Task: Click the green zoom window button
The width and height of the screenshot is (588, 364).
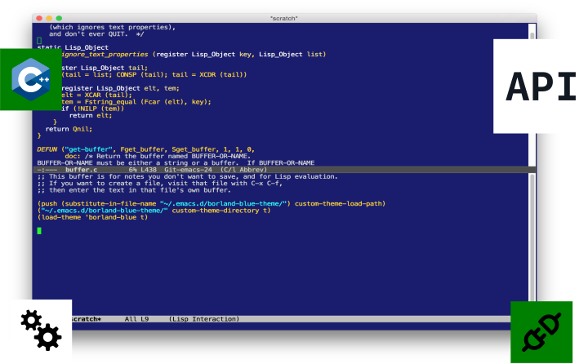Action: [x=60, y=17]
